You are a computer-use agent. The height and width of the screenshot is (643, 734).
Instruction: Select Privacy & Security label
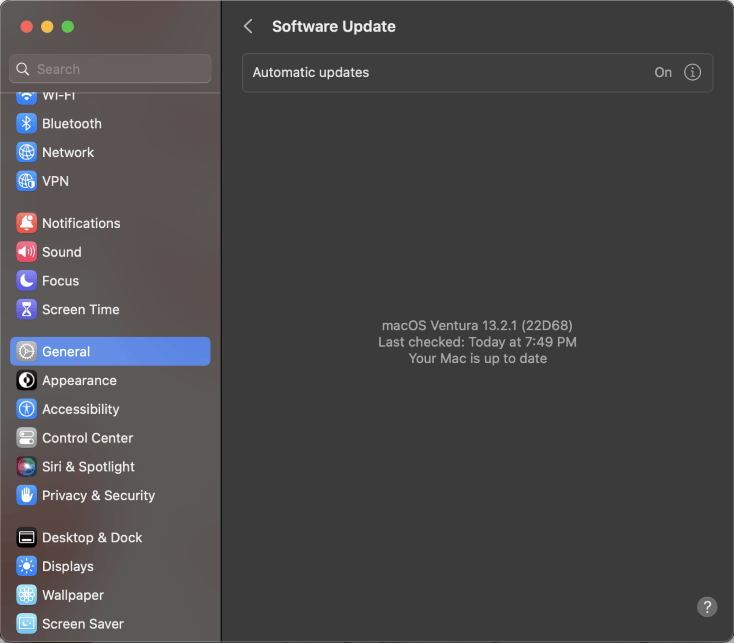click(x=98, y=495)
